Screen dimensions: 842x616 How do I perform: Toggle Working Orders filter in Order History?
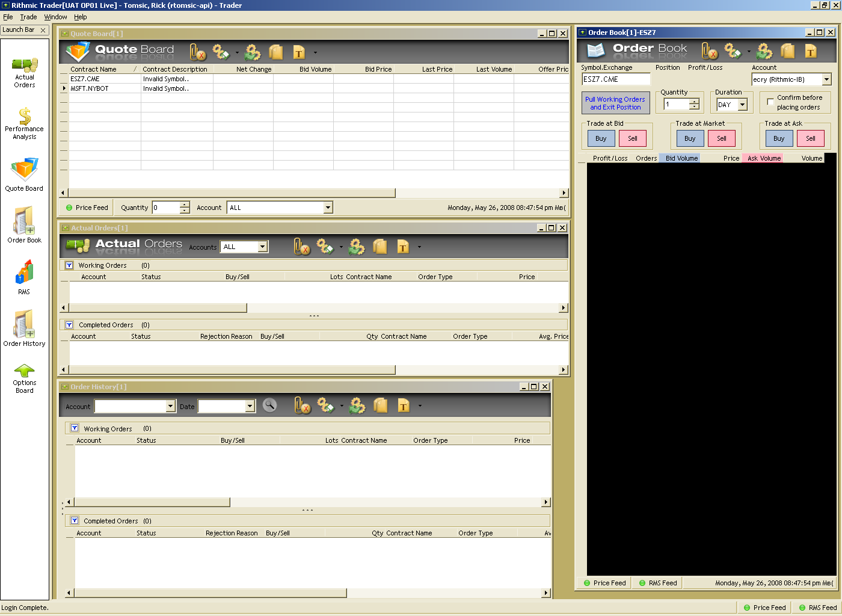(75, 428)
